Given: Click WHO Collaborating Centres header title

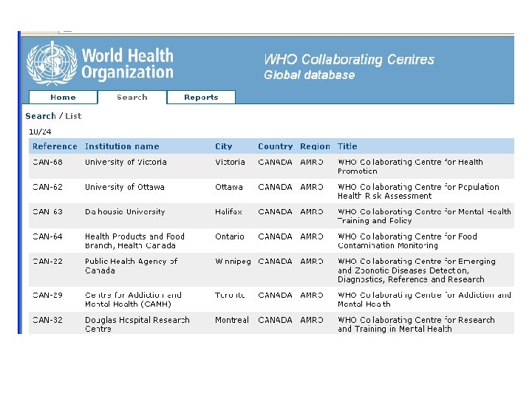Looking at the screenshot, I should [x=349, y=59].
